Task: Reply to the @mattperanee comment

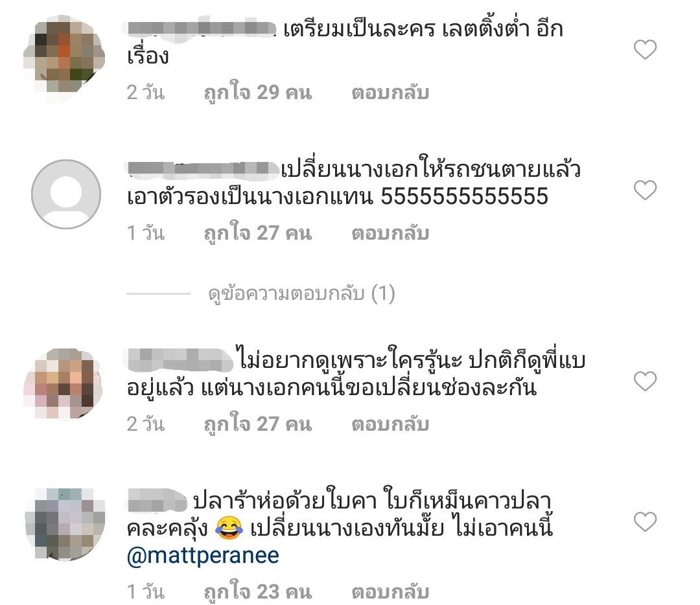Action: click(x=390, y=592)
